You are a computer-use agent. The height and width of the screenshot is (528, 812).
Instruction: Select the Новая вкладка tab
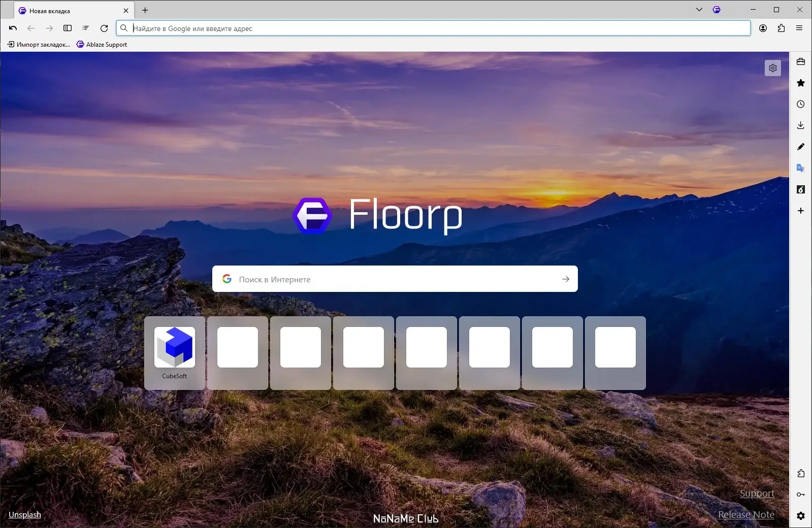(x=74, y=11)
